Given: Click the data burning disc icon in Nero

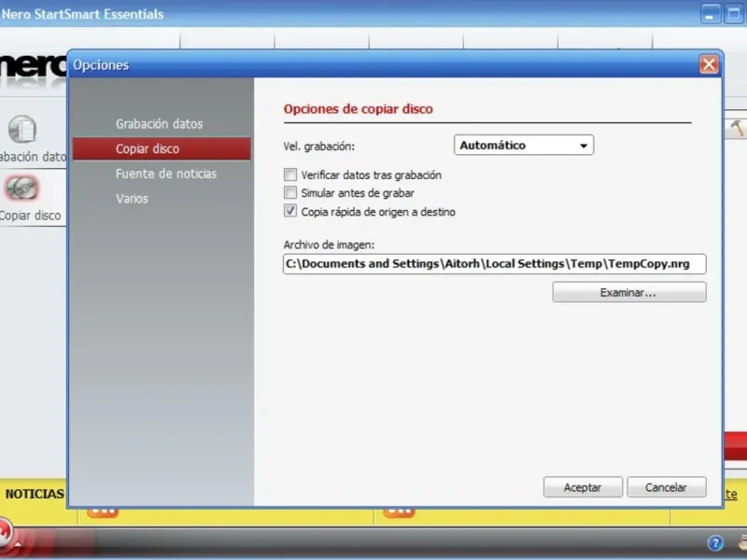Looking at the screenshot, I should (x=21, y=129).
